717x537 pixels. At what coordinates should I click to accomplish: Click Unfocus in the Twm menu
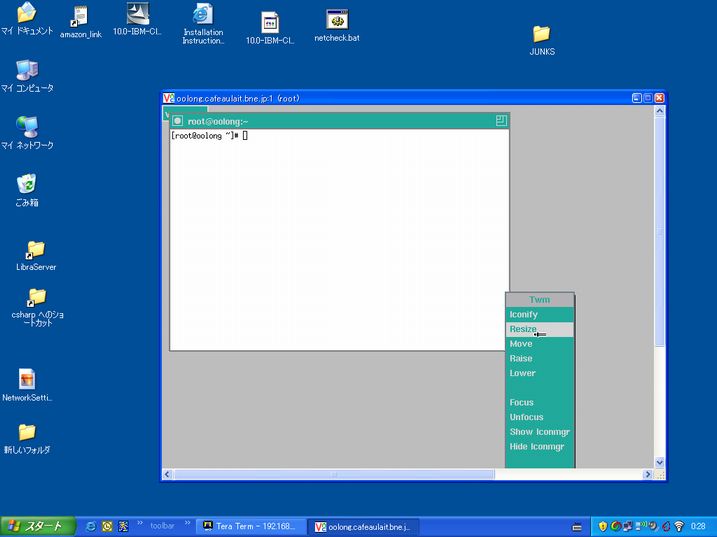(x=527, y=417)
